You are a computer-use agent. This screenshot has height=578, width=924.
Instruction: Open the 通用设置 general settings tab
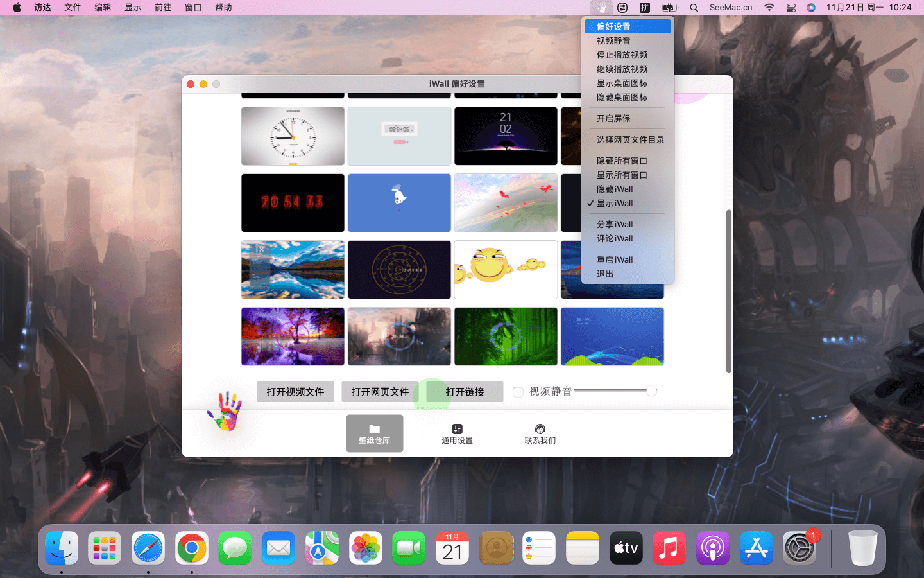coord(457,433)
